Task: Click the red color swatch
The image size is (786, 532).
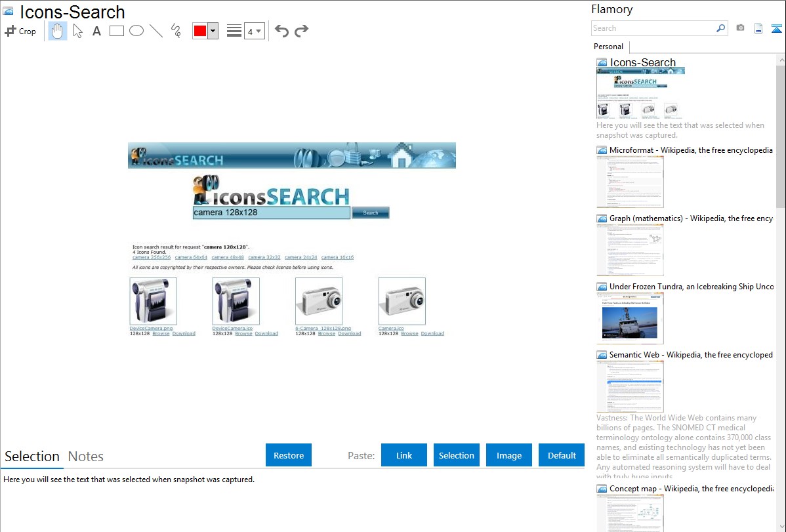Action: 200,31
